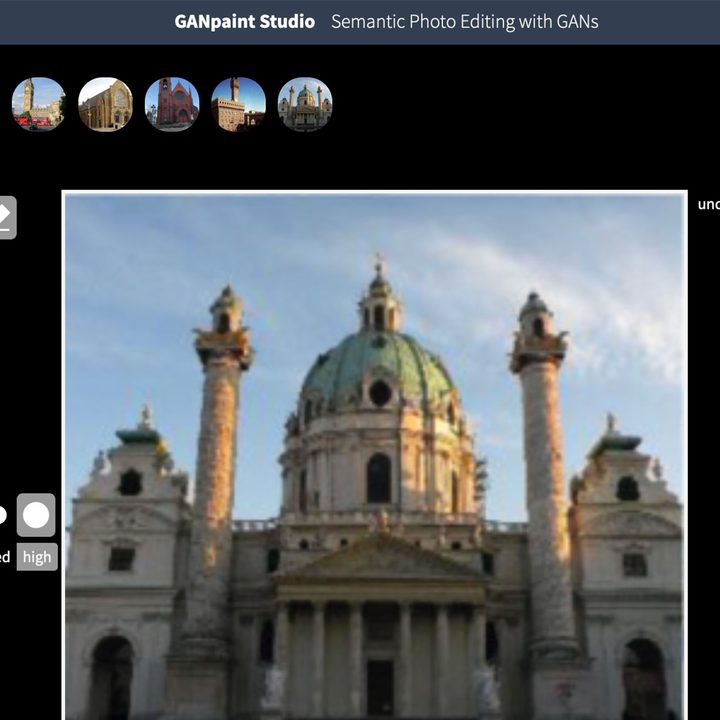Screen dimensions: 720x720
Task: Choose the tan stone church thumbnail
Action: (x=105, y=104)
